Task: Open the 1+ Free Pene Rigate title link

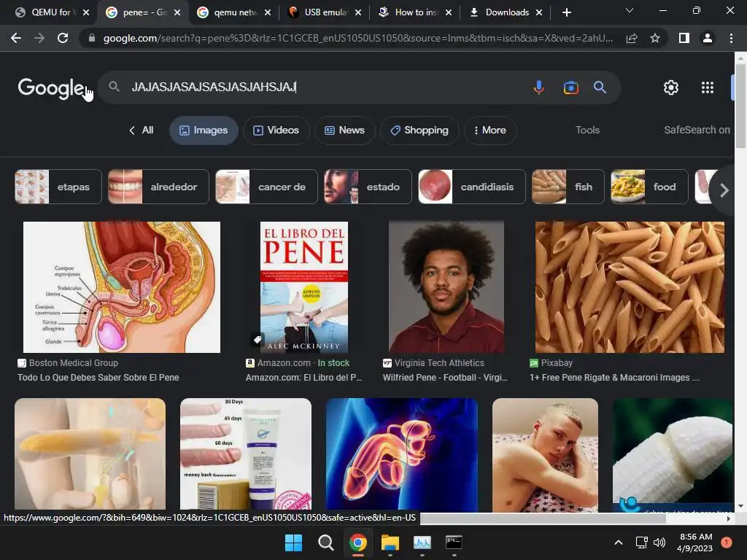Action: tap(614, 378)
